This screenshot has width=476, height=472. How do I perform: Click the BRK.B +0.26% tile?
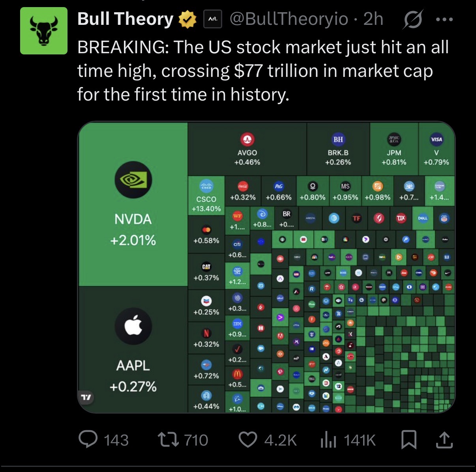(x=338, y=149)
